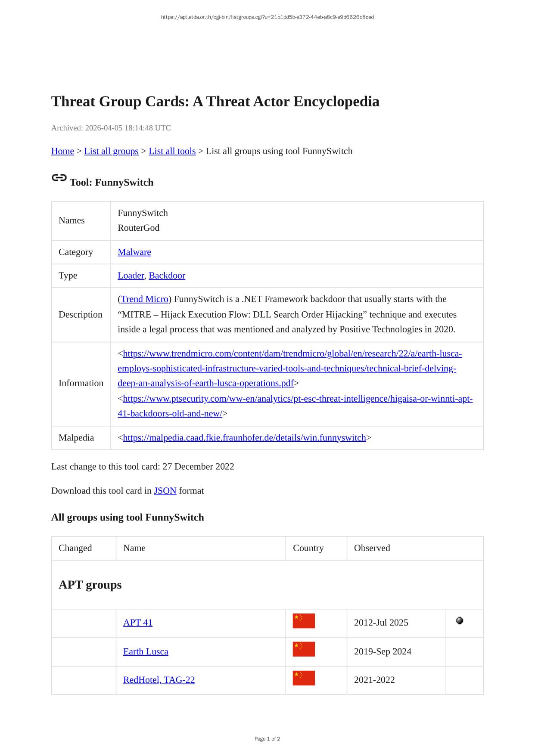Open the Trend Micro source link
Viewport: 535px width, 756px height.
click(144, 299)
